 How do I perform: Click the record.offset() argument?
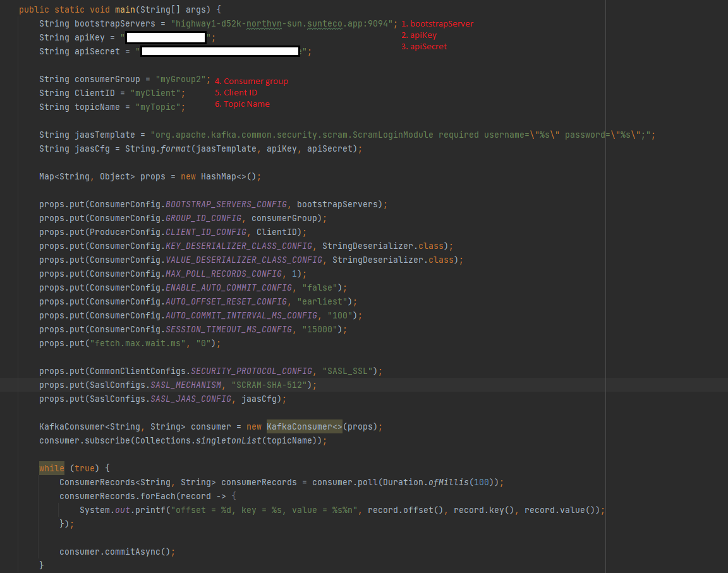406,510
